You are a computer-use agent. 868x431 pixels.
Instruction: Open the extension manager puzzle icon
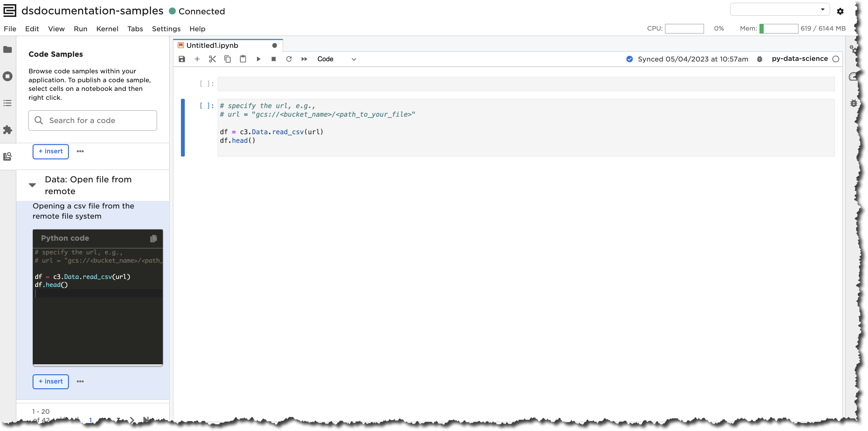tap(7, 130)
